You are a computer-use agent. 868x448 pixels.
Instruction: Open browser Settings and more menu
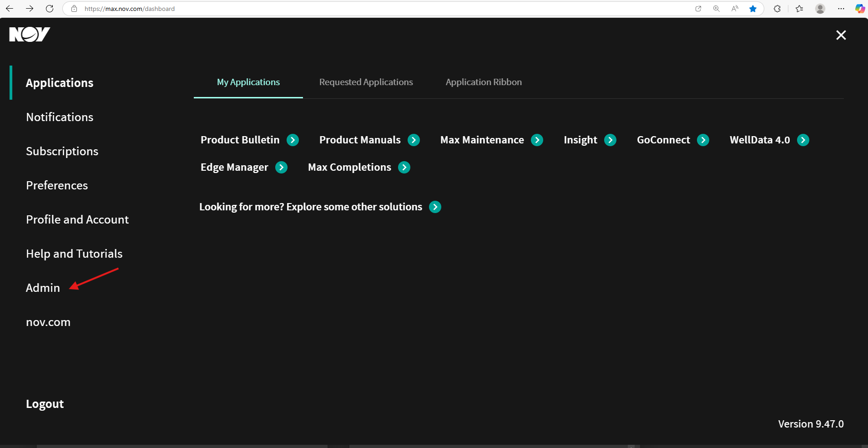tap(841, 9)
